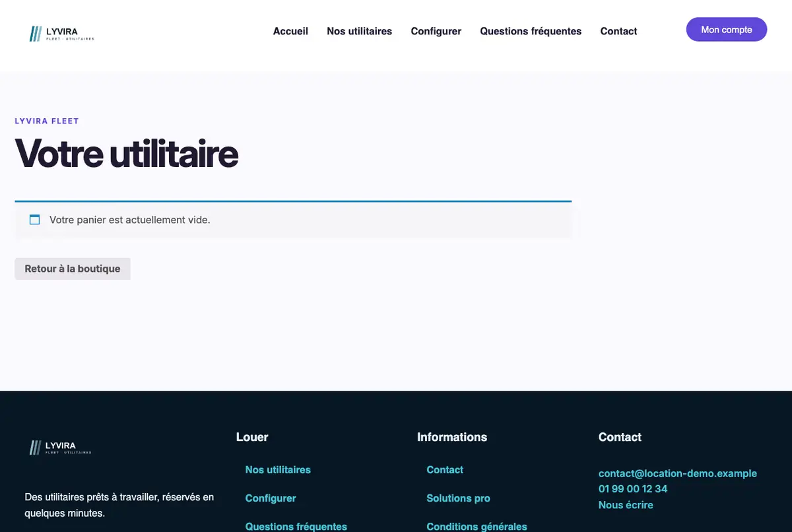
Task: Open Configurer in the top navigation
Action: coord(436,31)
